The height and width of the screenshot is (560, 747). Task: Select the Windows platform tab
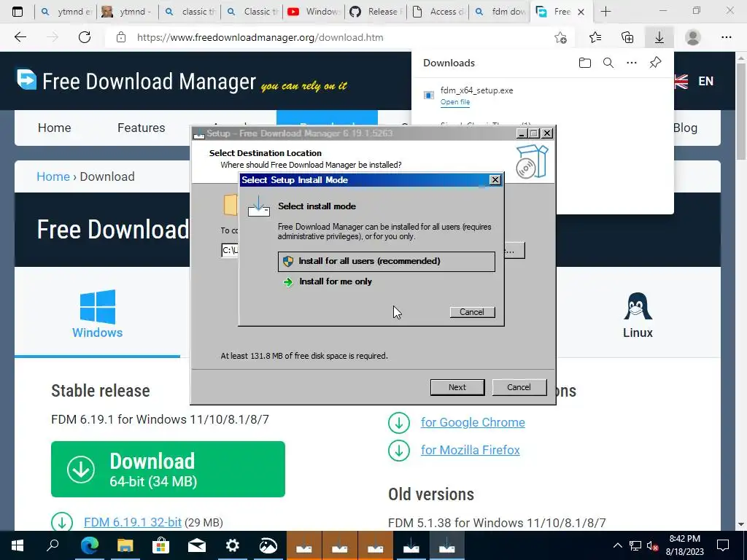pos(97,314)
